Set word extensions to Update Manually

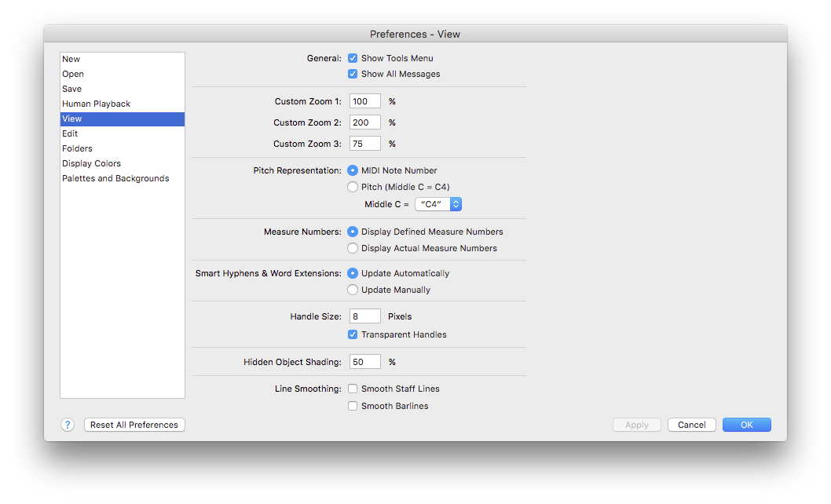(353, 290)
